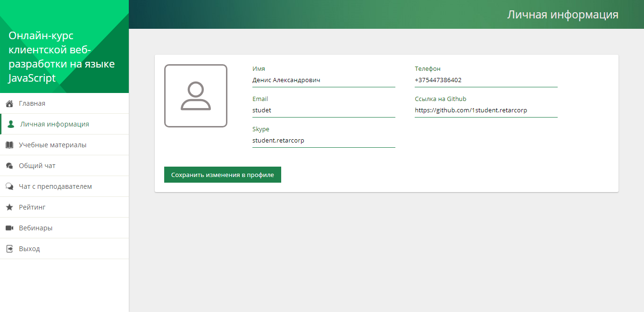Open the Главная menu item

(32, 103)
